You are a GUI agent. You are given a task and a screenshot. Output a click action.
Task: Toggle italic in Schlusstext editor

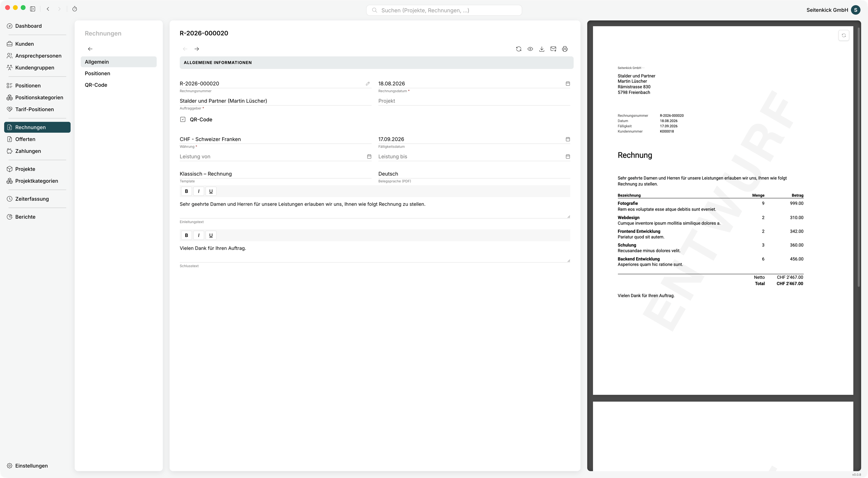(198, 235)
